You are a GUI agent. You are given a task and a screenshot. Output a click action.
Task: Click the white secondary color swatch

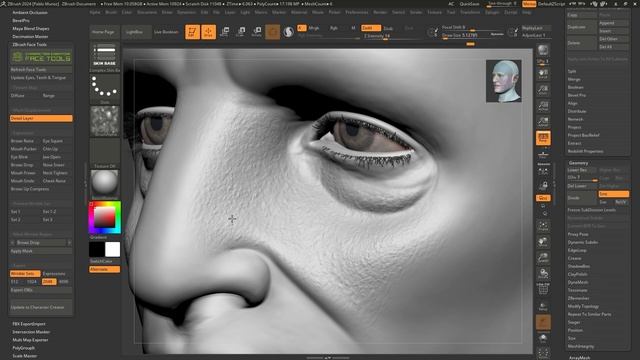pyautogui.click(x=113, y=249)
